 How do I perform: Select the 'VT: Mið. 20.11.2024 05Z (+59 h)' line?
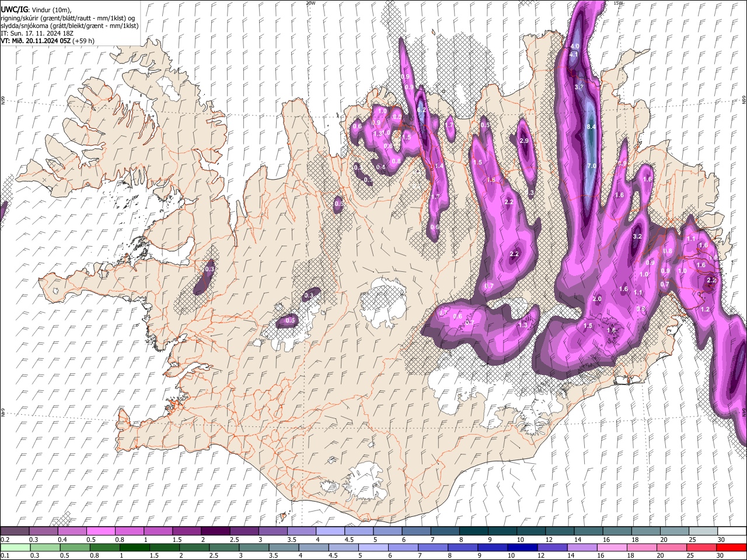pos(47,41)
